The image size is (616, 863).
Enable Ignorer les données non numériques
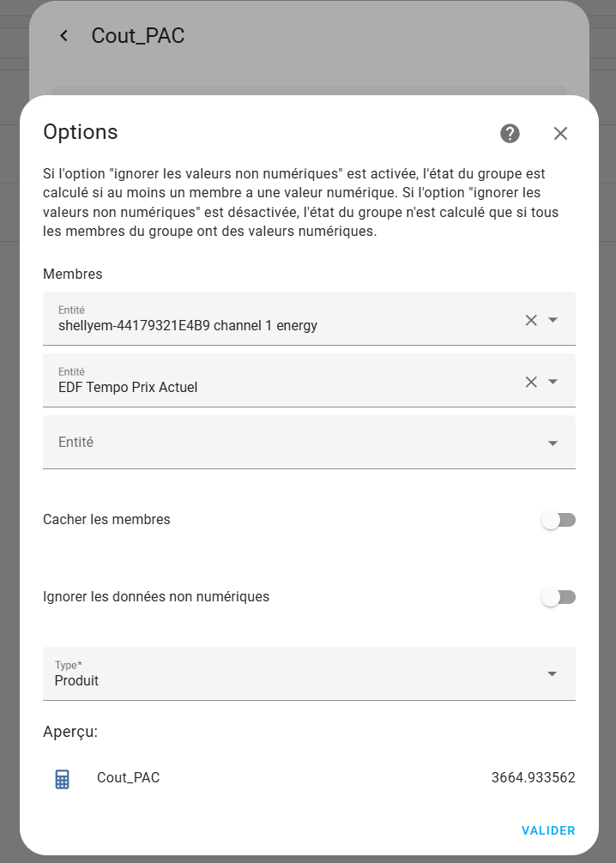pyautogui.click(x=559, y=597)
